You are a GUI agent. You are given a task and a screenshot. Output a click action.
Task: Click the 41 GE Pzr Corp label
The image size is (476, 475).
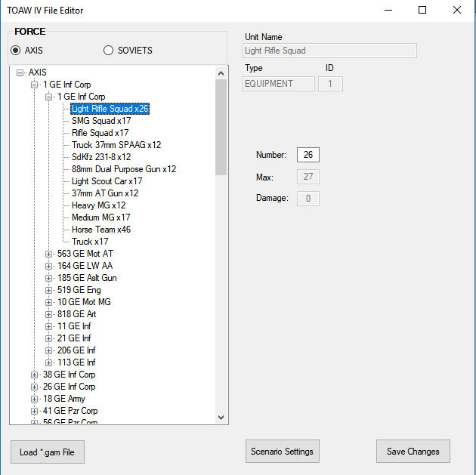click(x=70, y=411)
